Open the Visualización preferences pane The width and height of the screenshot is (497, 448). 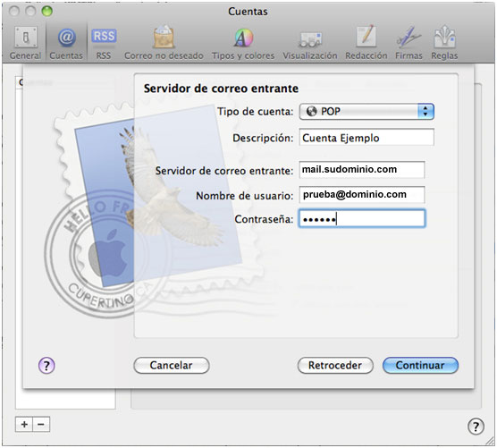310,43
